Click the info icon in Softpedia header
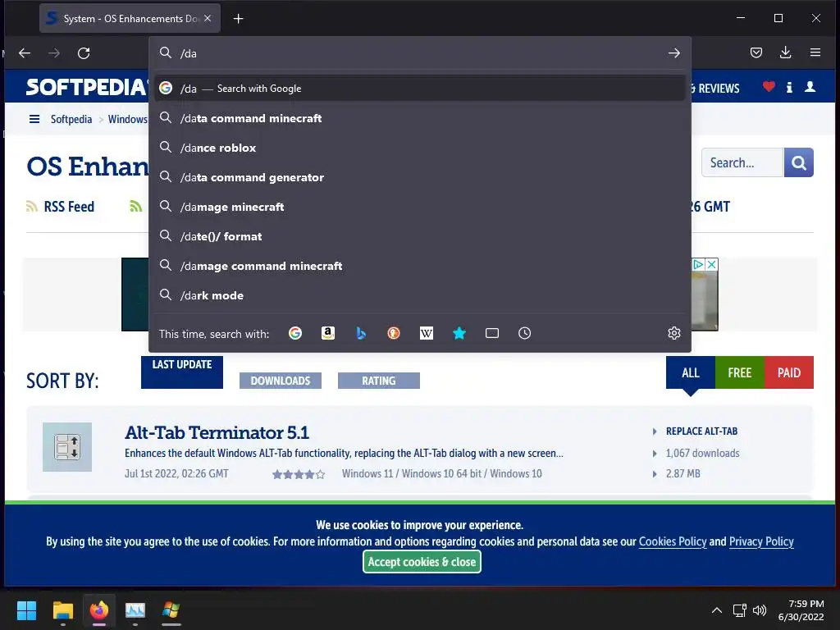 (789, 87)
